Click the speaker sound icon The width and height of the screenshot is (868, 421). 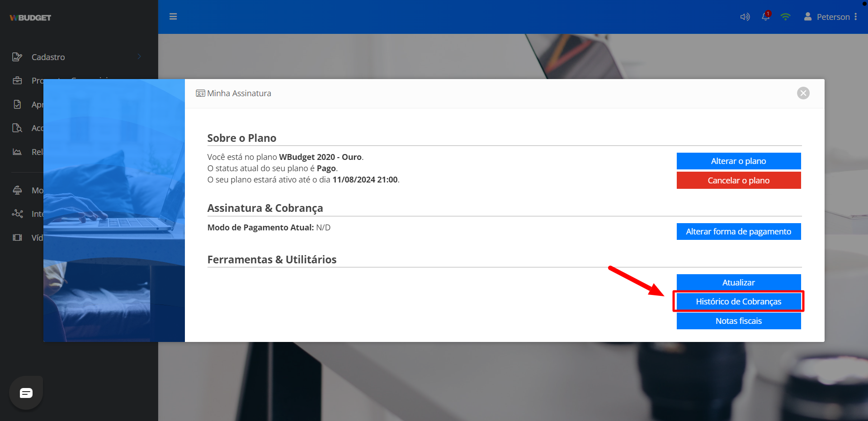(745, 17)
